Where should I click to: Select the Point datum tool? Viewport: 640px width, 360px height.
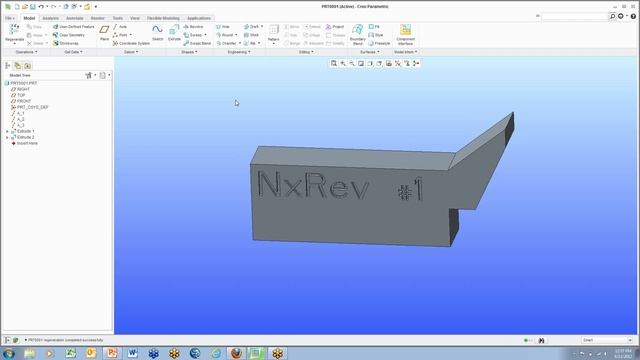click(x=122, y=35)
